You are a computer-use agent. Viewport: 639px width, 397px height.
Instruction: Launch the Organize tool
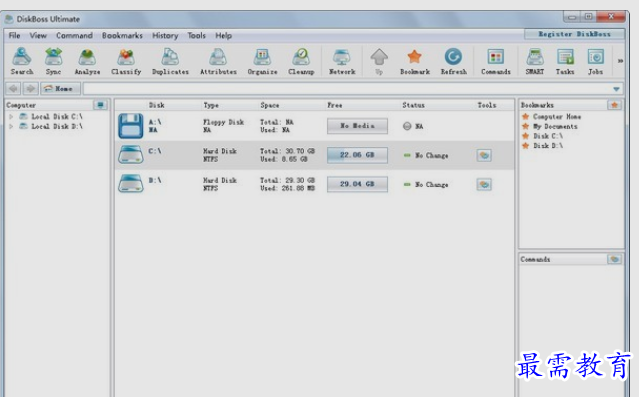pos(262,61)
